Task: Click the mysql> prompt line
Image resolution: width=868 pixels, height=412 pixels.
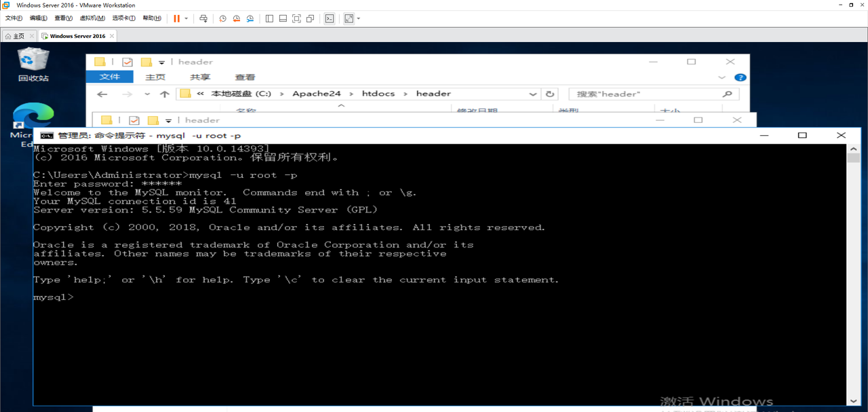Action: pos(54,297)
